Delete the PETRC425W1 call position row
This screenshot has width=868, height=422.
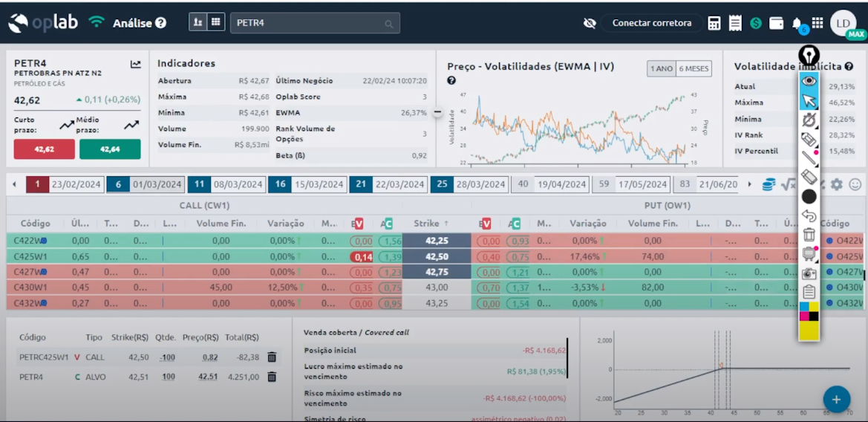tap(272, 357)
